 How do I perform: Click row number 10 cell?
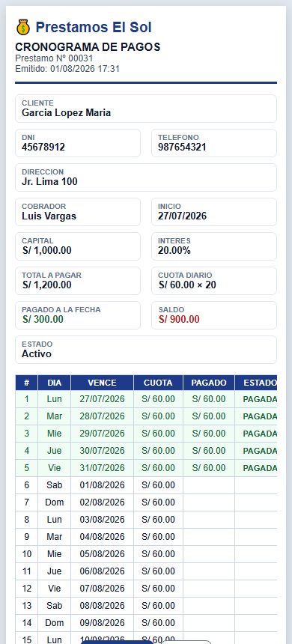pyautogui.click(x=27, y=554)
